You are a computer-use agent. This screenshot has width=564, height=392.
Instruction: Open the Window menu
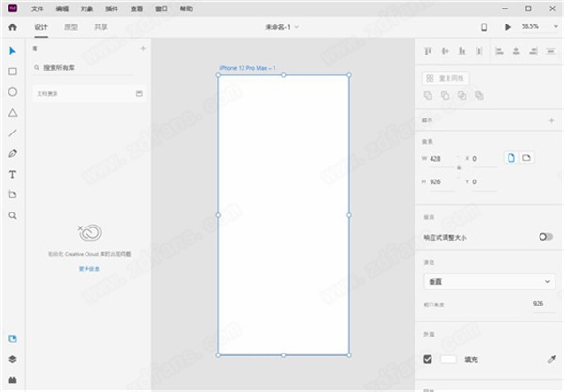pos(161,8)
